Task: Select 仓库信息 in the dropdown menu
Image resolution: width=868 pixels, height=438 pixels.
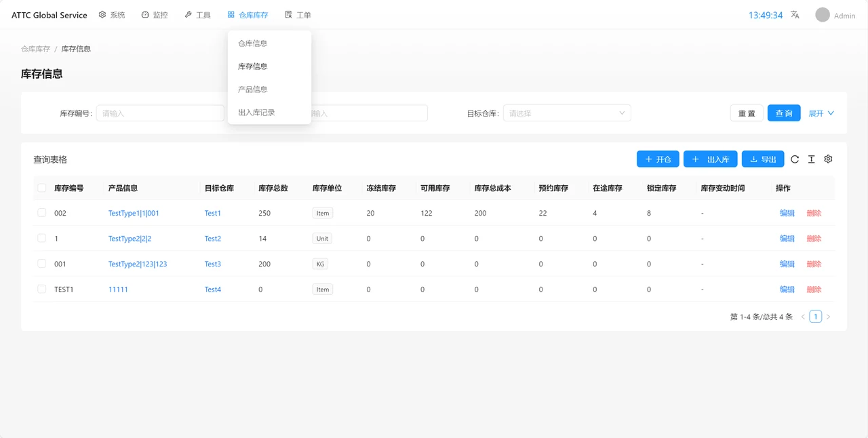Action: 269,43
